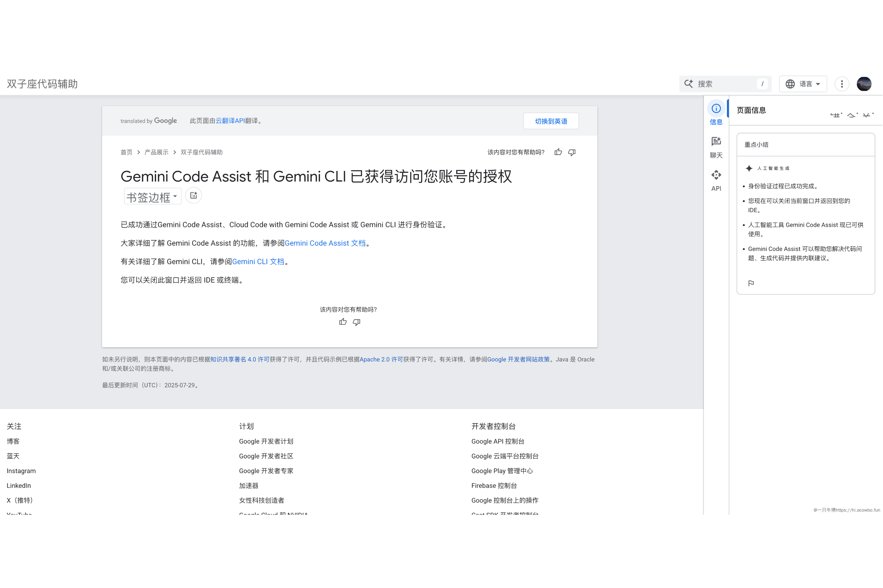The width and height of the screenshot is (883, 588).
Task: Open the Gemini Code Assist 文档 link
Action: pos(325,243)
